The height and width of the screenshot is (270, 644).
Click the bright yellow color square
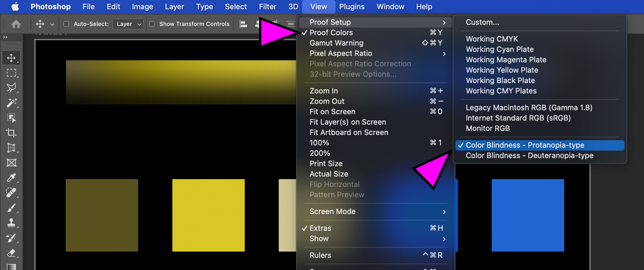(208, 215)
